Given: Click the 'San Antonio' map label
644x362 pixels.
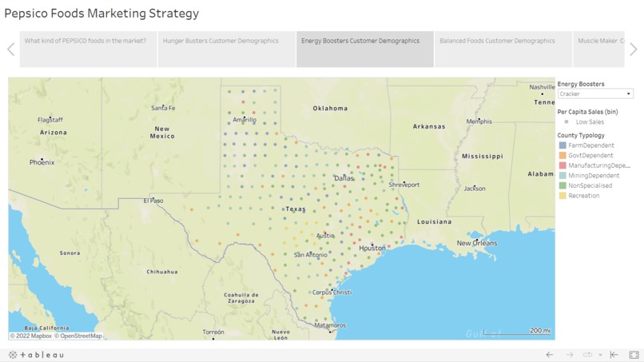Looking at the screenshot, I should point(311,255).
